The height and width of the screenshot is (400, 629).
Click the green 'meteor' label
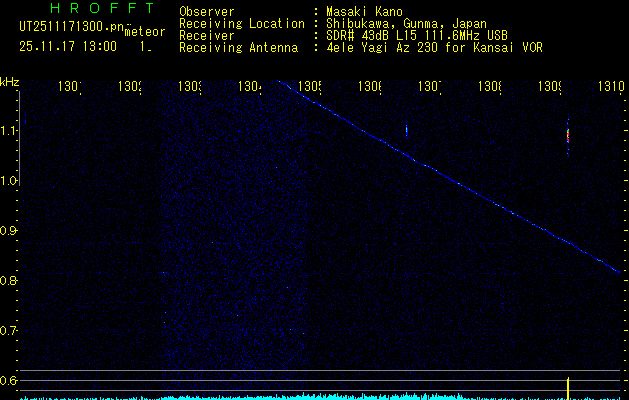145,32
